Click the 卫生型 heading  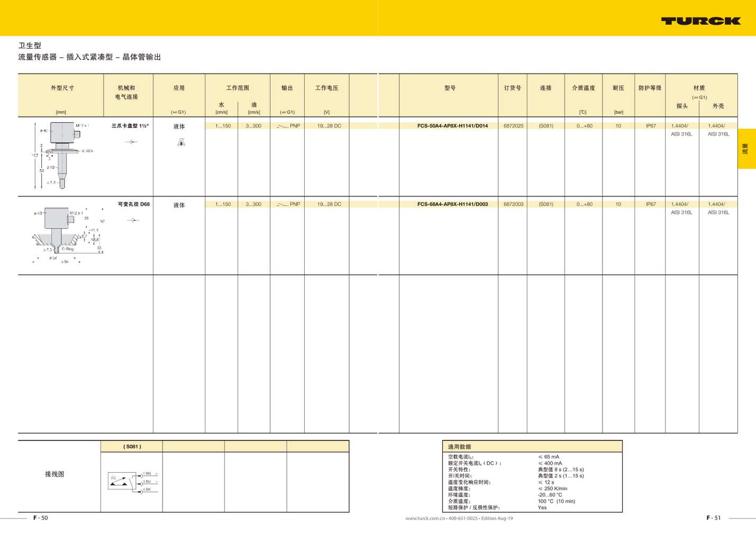point(30,45)
